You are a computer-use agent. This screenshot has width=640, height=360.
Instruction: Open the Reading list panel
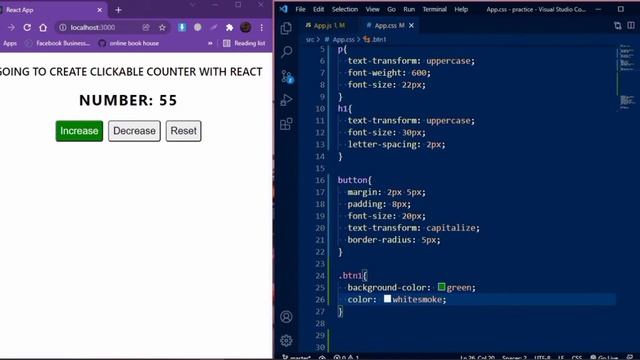point(244,43)
